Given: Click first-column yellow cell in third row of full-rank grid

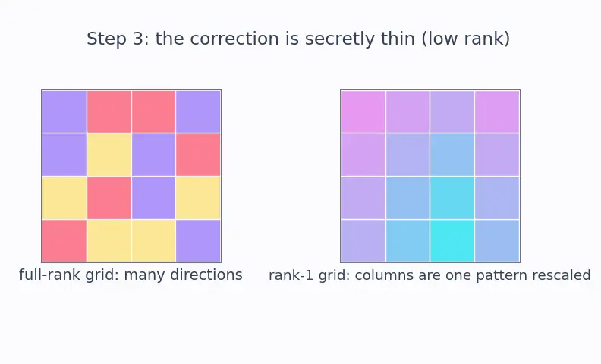Looking at the screenshot, I should coord(65,198).
